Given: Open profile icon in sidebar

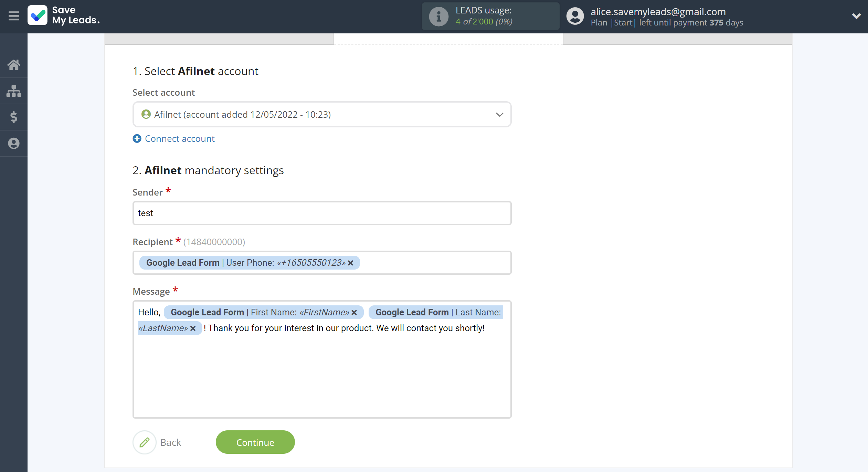Looking at the screenshot, I should pos(14,143).
